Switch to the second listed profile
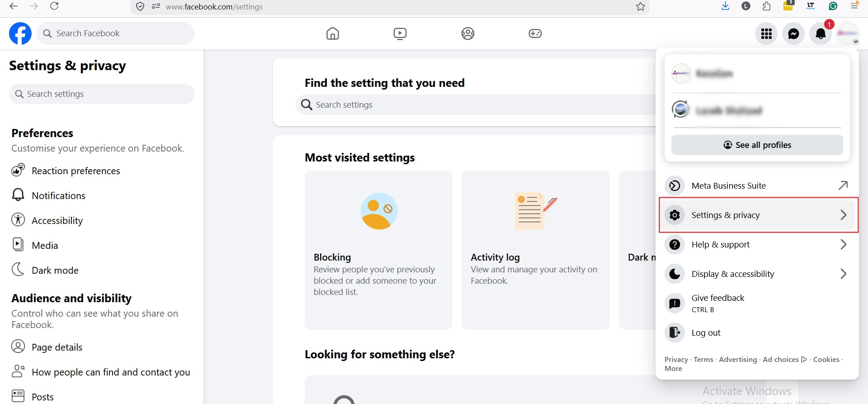This screenshot has width=868, height=404. tap(757, 110)
